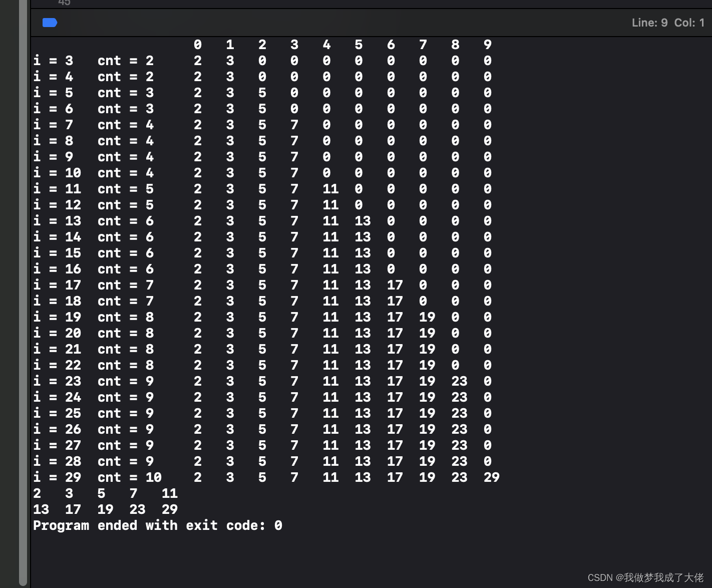Click "cnt = 9" in the i = 23 row
The image size is (712, 588).
click(126, 381)
